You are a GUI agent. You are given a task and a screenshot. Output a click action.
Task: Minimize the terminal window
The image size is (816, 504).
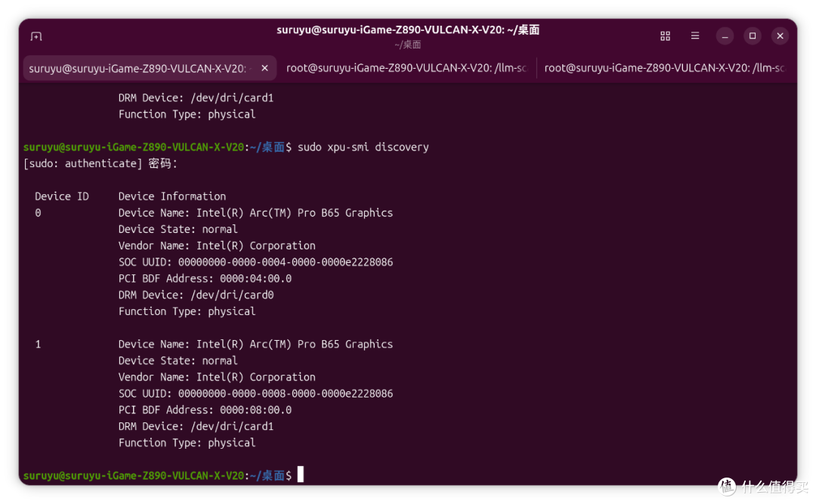(725, 36)
